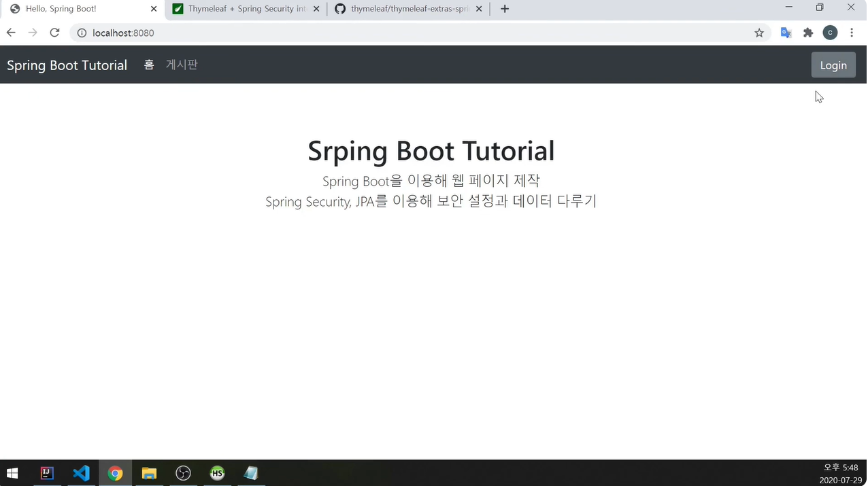Go back to the previous page

pyautogui.click(x=11, y=33)
